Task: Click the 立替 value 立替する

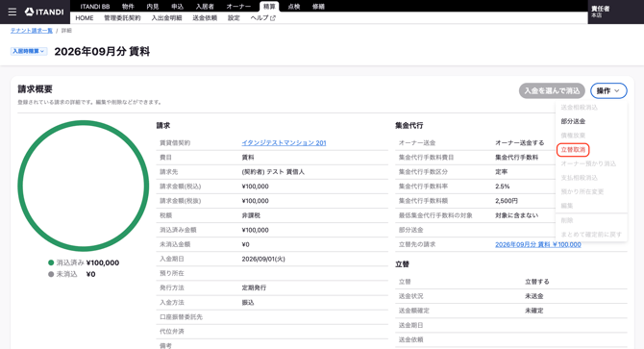Action: (x=536, y=282)
